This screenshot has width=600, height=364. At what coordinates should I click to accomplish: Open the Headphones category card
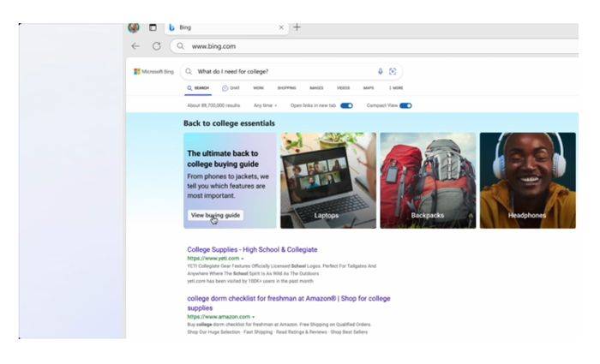[528, 181]
